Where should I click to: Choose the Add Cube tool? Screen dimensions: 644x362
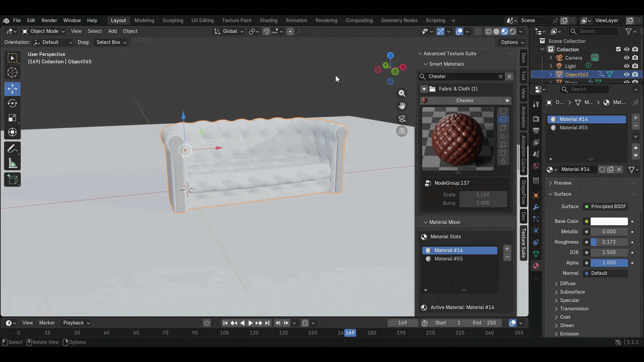[x=13, y=179]
